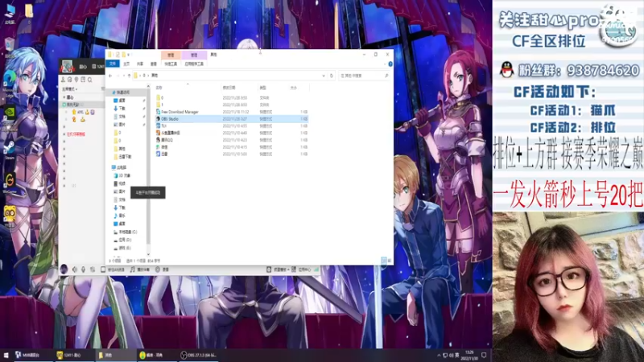Switch to the Home ribbon tab
Image resolution: width=644 pixels, height=362 pixels.
tap(126, 64)
